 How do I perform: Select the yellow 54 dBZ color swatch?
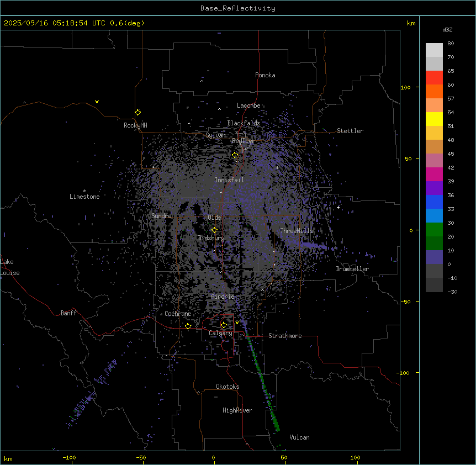pos(434,119)
